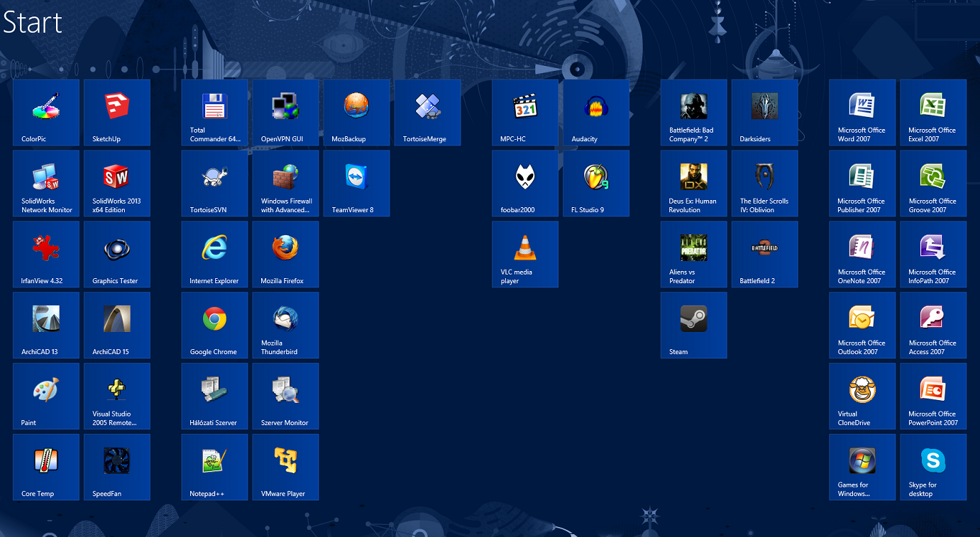The image size is (980, 537).
Task: Open the Darksiders game tile
Action: click(765, 113)
